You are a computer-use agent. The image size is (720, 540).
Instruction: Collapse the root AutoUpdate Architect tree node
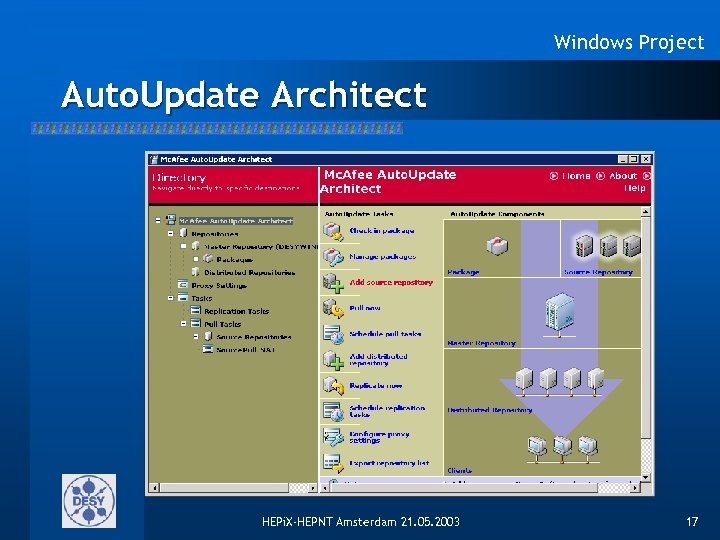tap(158, 220)
